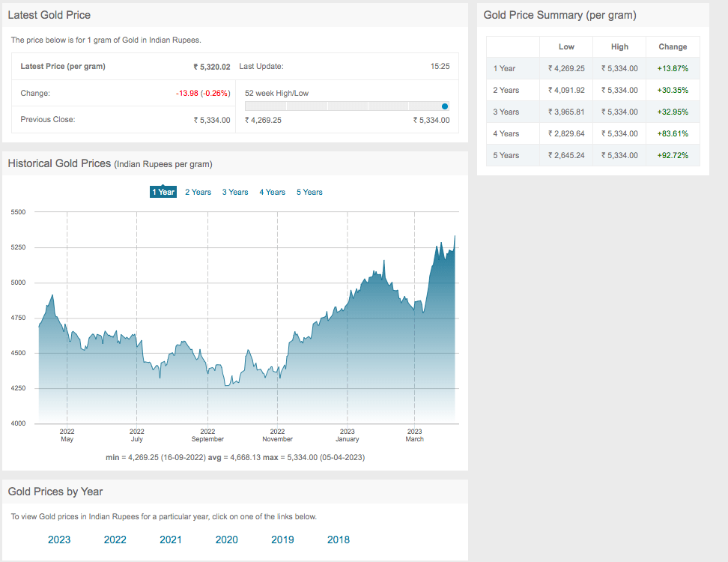
Task: Select the 1 Year chart tab
Action: (163, 192)
